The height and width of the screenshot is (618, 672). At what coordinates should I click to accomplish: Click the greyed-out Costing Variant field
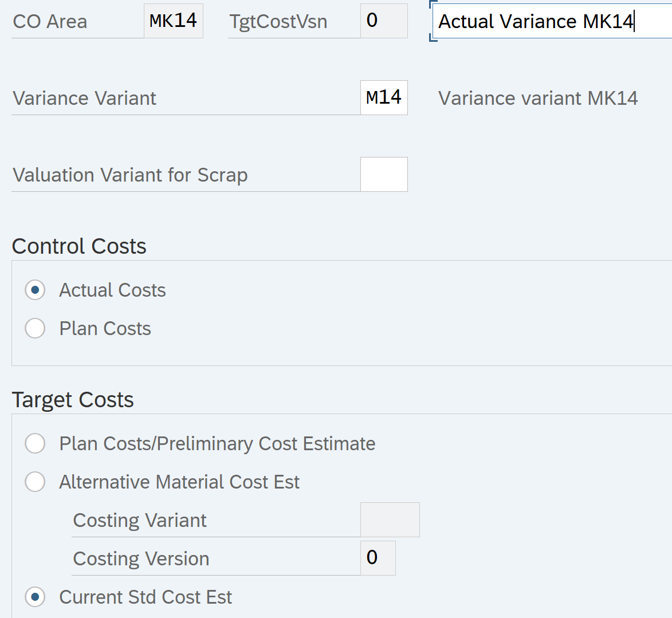coord(390,520)
